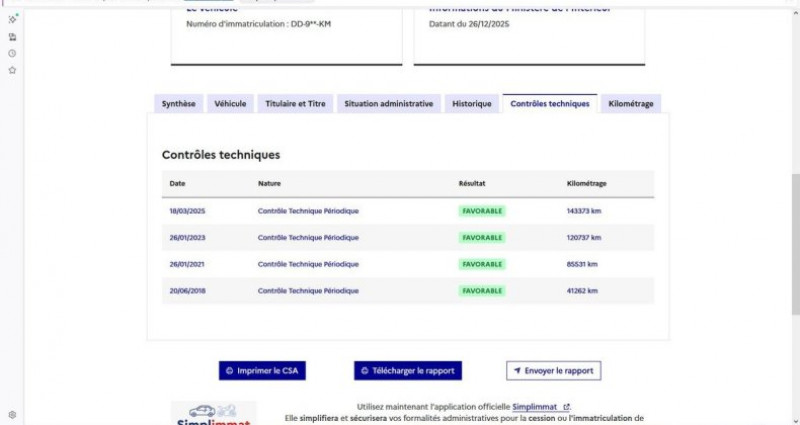View the Kilométrage tab

[x=631, y=104]
